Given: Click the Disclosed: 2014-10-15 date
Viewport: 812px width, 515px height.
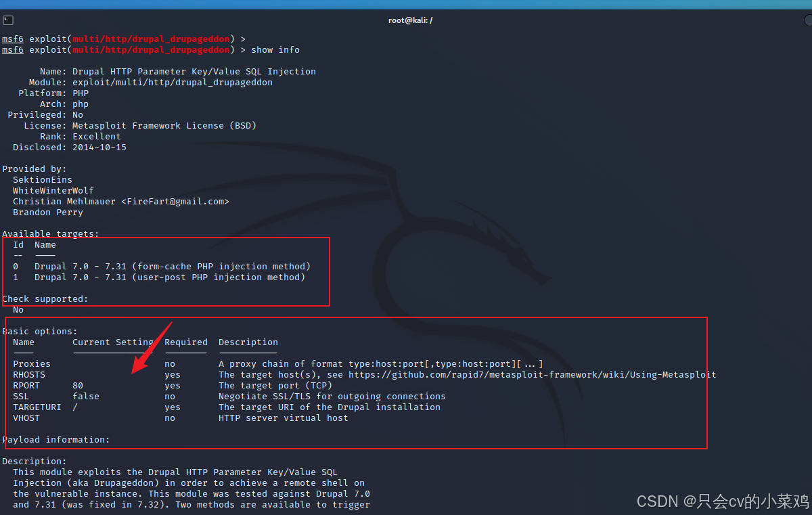Looking at the screenshot, I should point(71,147).
